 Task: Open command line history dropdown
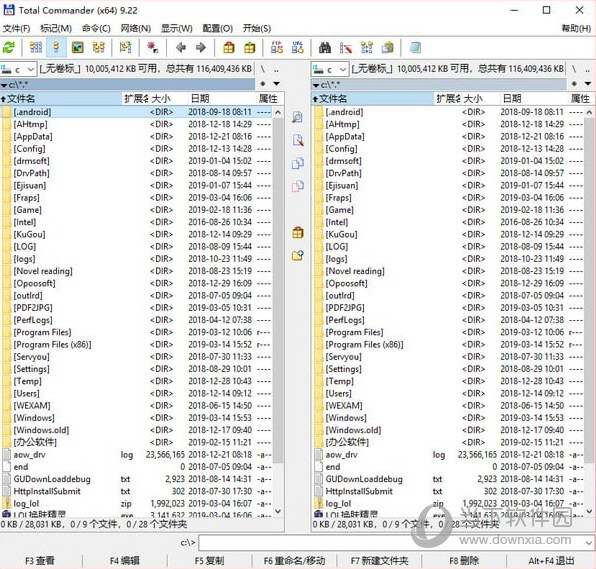point(589,542)
